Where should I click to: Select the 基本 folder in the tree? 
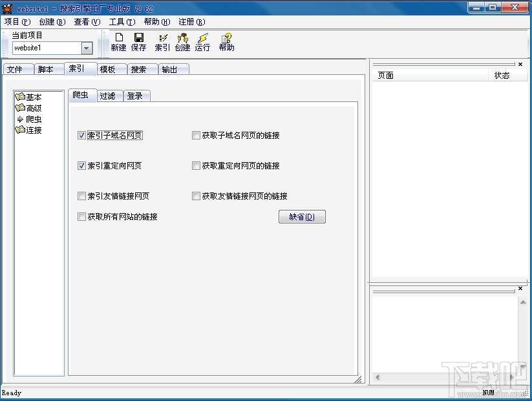coord(29,98)
